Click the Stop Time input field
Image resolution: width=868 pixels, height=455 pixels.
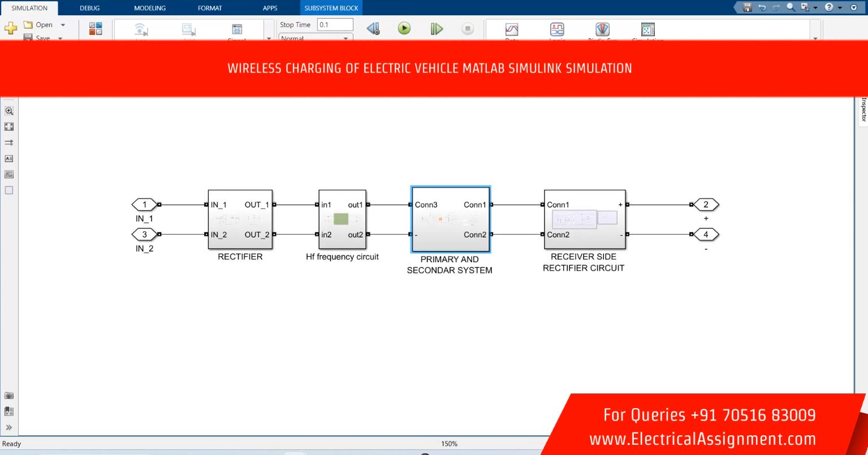(x=335, y=25)
